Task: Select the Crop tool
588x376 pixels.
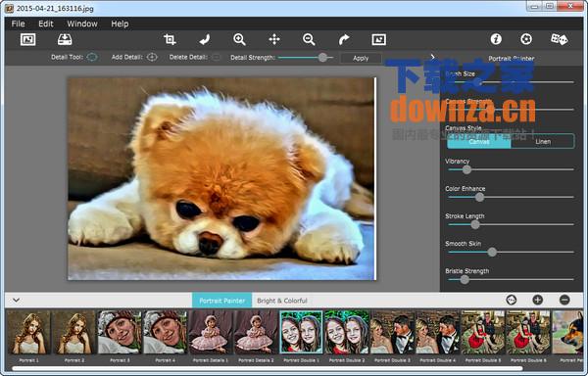Action: pos(170,39)
